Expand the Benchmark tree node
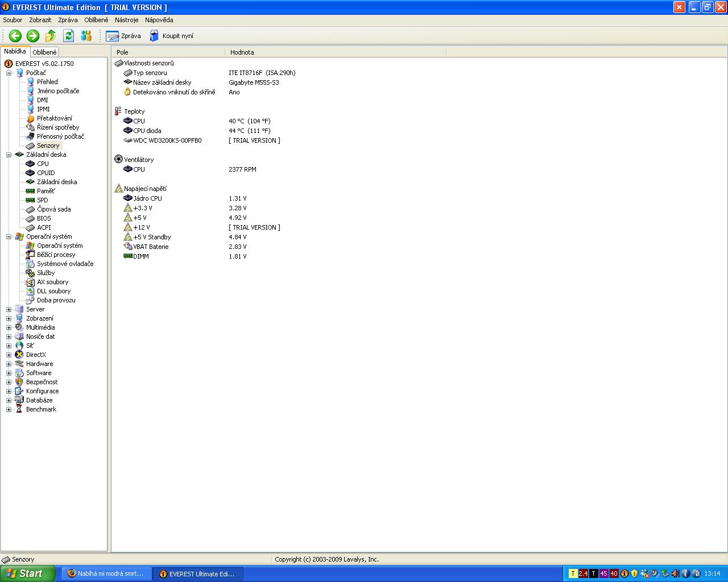728x582 pixels. click(9, 409)
